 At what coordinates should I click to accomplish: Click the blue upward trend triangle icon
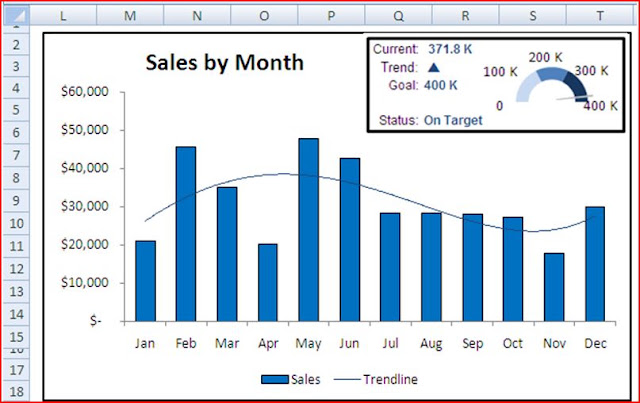pos(434,67)
